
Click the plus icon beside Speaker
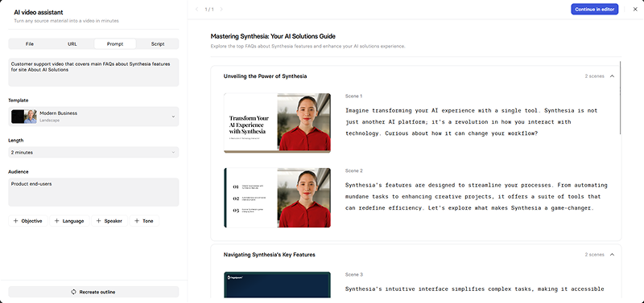pyautogui.click(x=98, y=221)
